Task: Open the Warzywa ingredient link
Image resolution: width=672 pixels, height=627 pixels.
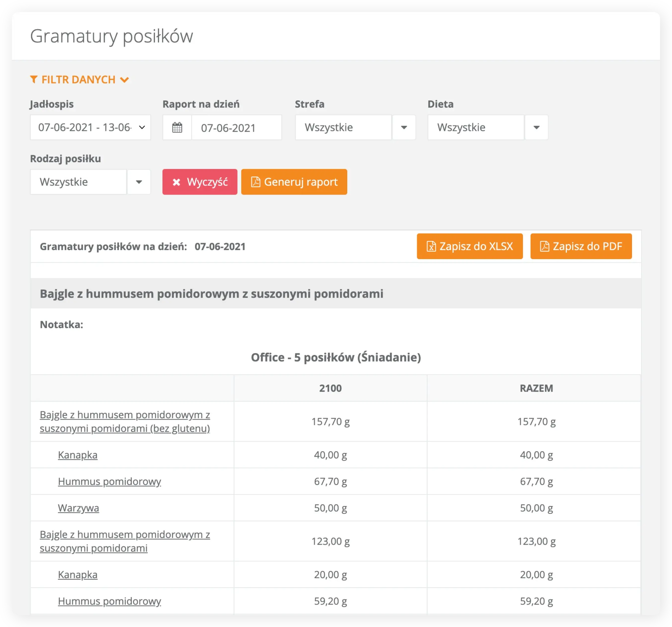Action: pyautogui.click(x=78, y=508)
